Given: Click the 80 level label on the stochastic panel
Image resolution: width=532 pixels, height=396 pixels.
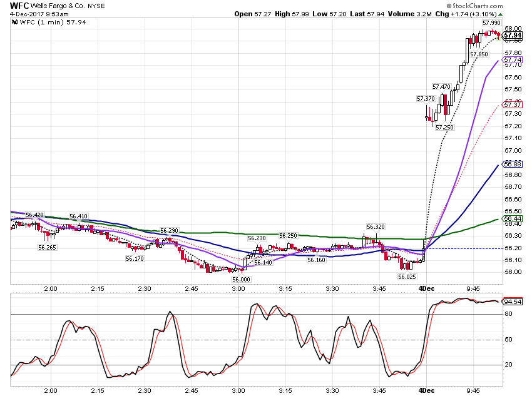Looking at the screenshot, I should point(508,314).
